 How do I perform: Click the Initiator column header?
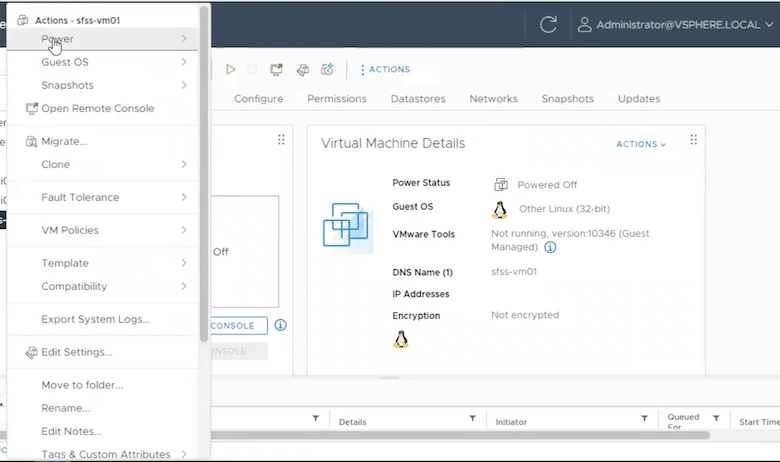tap(511, 422)
